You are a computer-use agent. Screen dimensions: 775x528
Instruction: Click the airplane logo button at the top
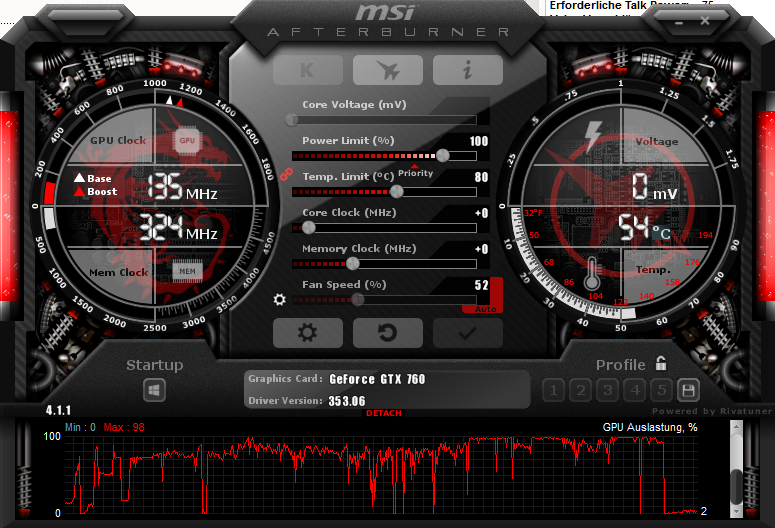pyautogui.click(x=388, y=70)
